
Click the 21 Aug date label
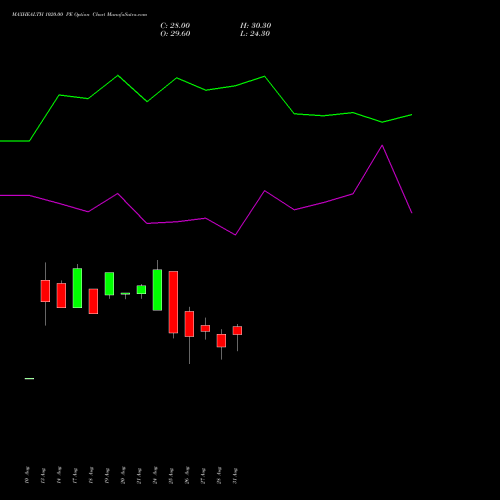pos(139,475)
